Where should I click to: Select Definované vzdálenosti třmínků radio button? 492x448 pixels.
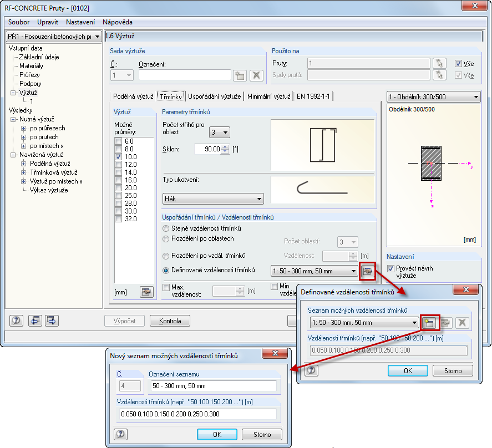166,271
